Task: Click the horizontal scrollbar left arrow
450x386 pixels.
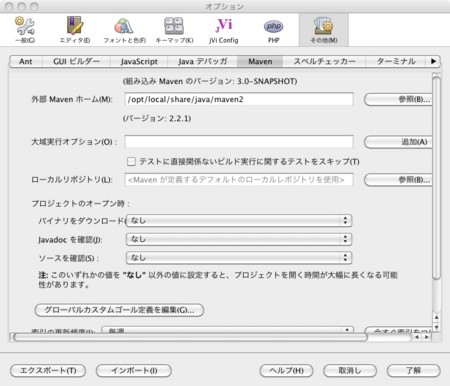Action: [x=417, y=337]
